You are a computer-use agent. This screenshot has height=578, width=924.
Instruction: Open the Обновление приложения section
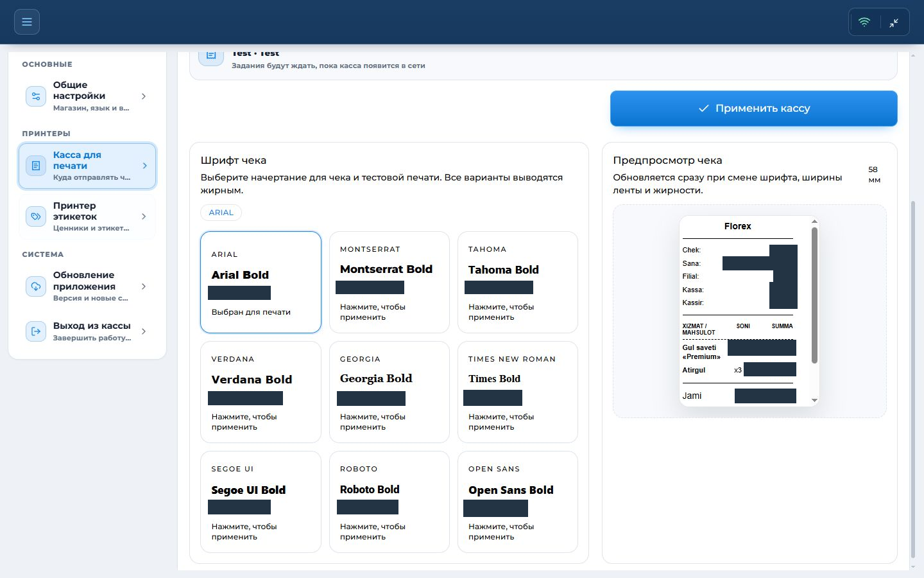pyautogui.click(x=87, y=286)
